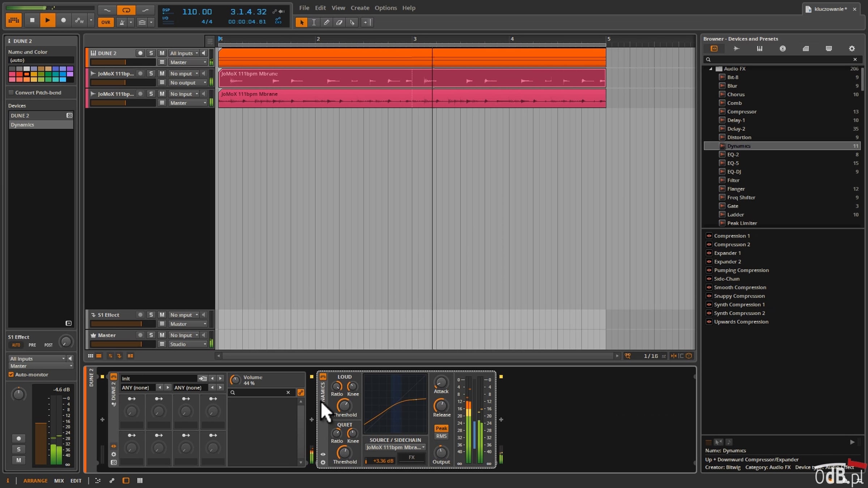The height and width of the screenshot is (488, 868).
Task: Open the clip launcher panel at the top left
Action: point(14,20)
